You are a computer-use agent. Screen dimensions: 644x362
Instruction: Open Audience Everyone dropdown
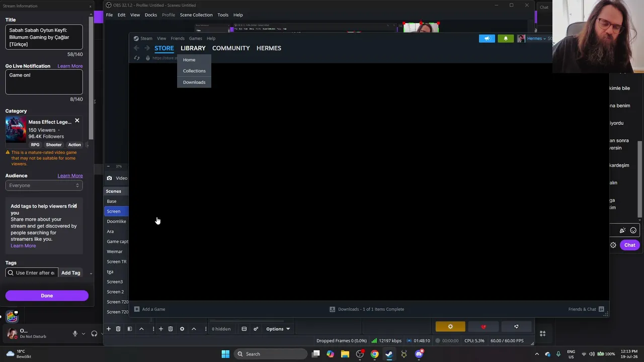pos(44,186)
